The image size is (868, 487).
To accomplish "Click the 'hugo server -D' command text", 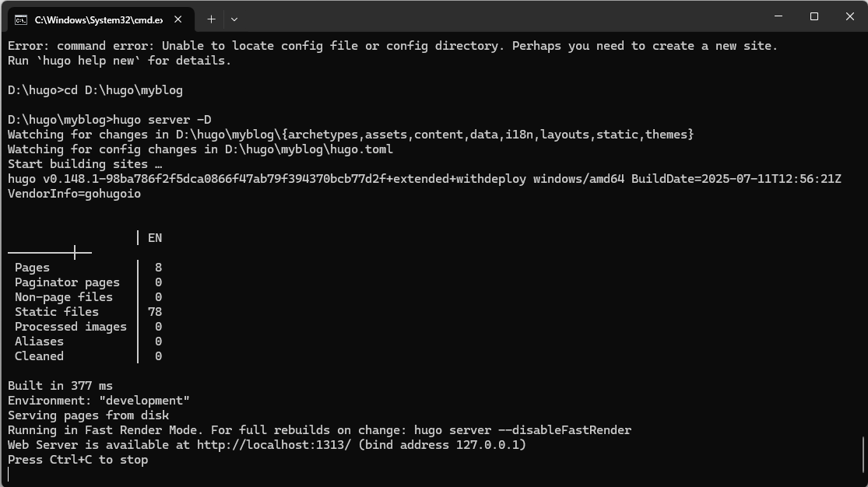I will click(x=162, y=120).
